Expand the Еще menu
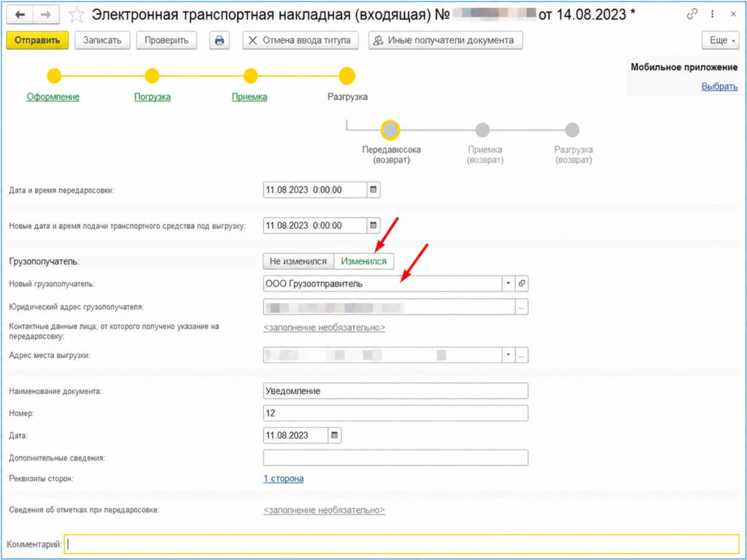Screen dimensions: 747x560 tap(720, 41)
